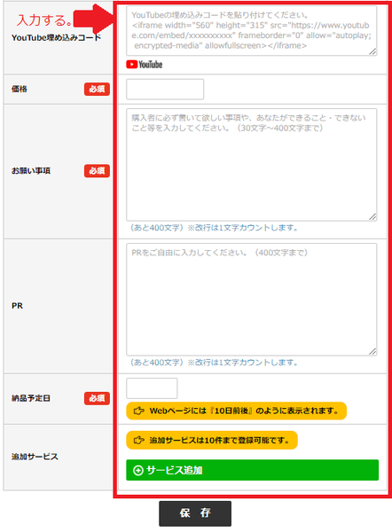
Task: Click the YouTube embed code textarea
Action: 252,31
